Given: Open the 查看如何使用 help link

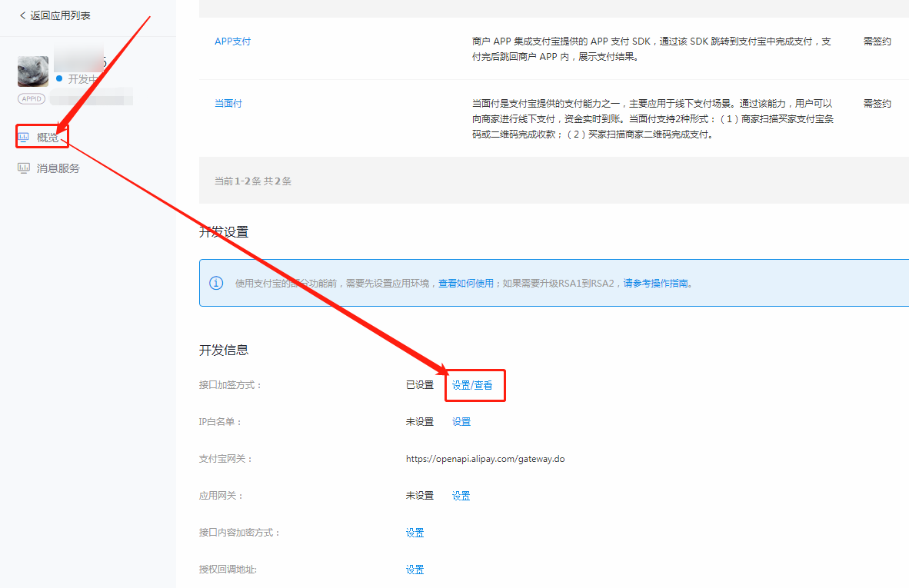Looking at the screenshot, I should coord(466,283).
